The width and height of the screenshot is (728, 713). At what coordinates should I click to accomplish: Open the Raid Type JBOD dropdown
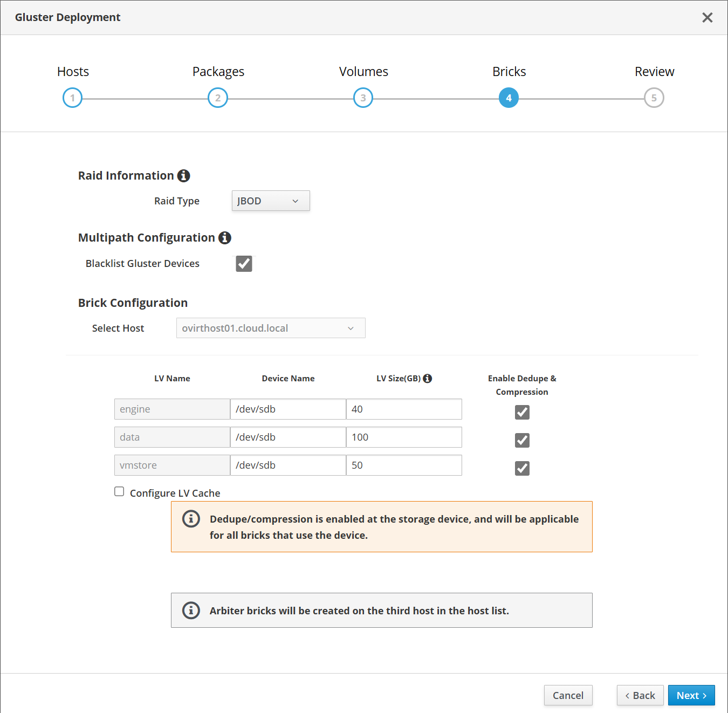[271, 201]
